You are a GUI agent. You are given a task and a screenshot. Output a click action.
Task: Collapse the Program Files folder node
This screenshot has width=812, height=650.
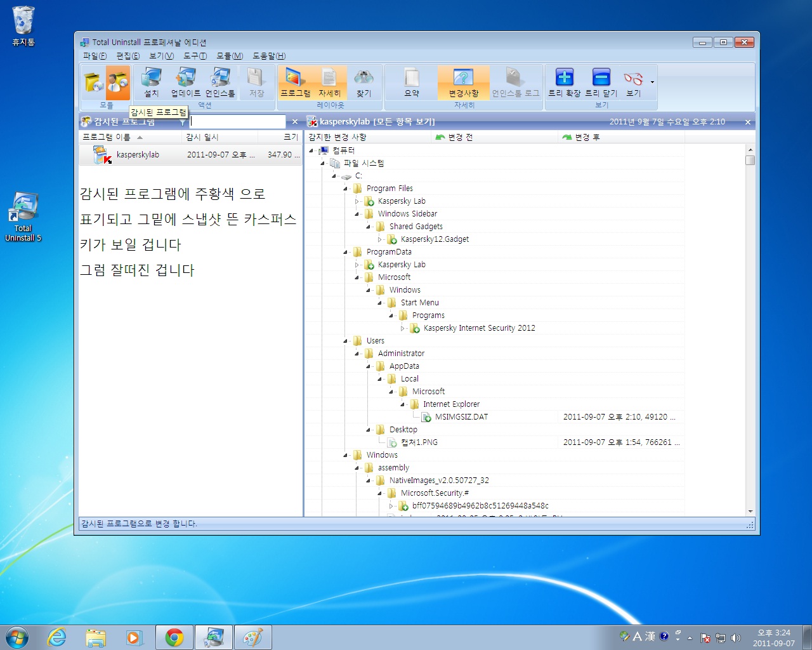pos(345,189)
